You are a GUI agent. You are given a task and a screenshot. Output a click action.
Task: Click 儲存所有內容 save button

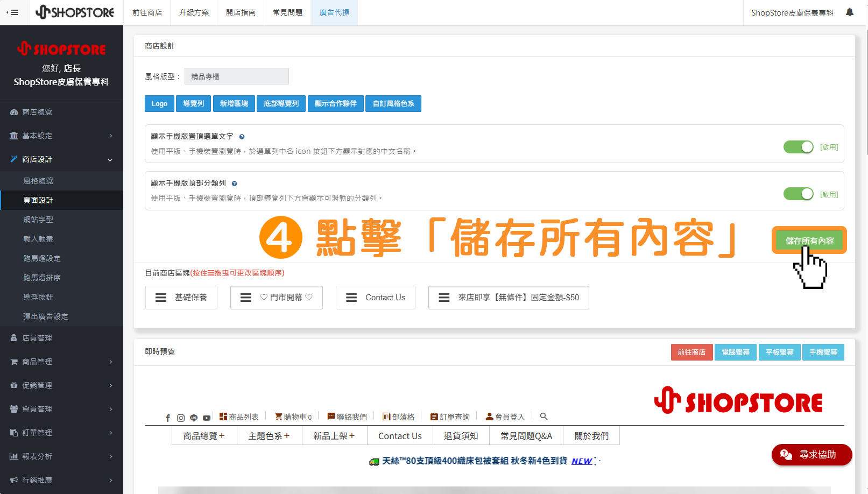pos(809,241)
